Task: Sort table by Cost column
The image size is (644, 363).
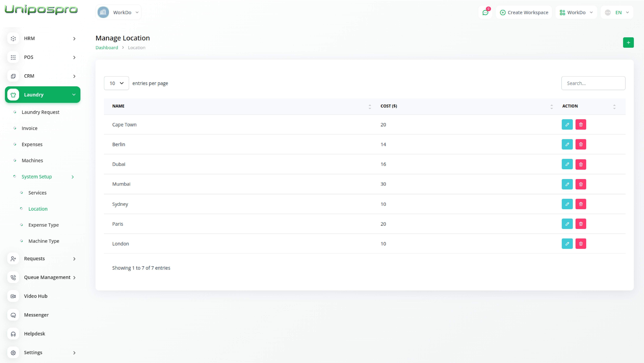Action: click(x=389, y=106)
